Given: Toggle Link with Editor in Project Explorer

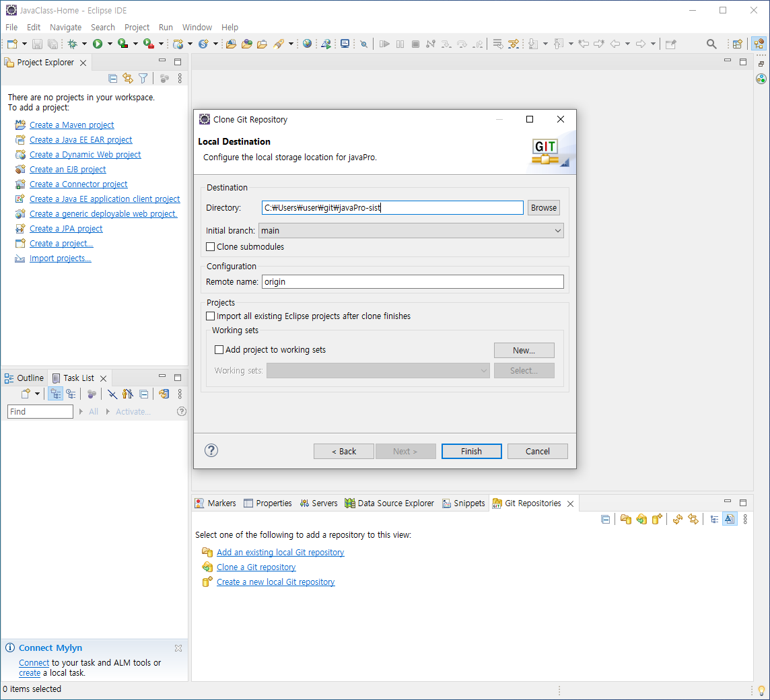Looking at the screenshot, I should pos(128,78).
